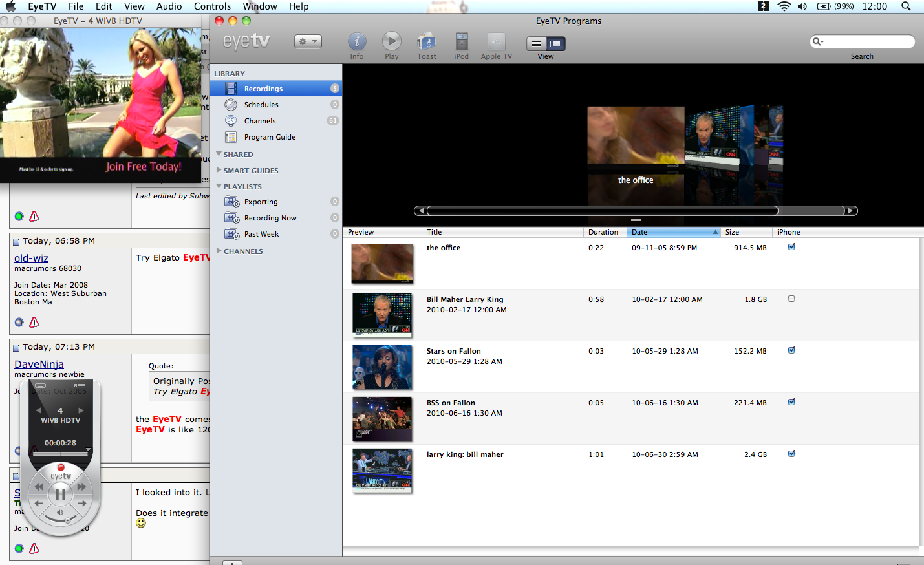Sort recordings by Duration column
924x565 pixels.
coord(605,232)
